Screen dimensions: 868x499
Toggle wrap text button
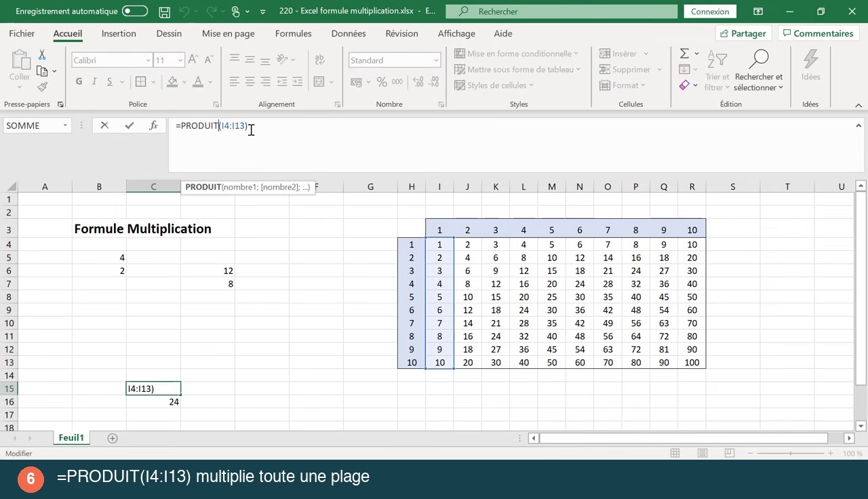pos(319,60)
